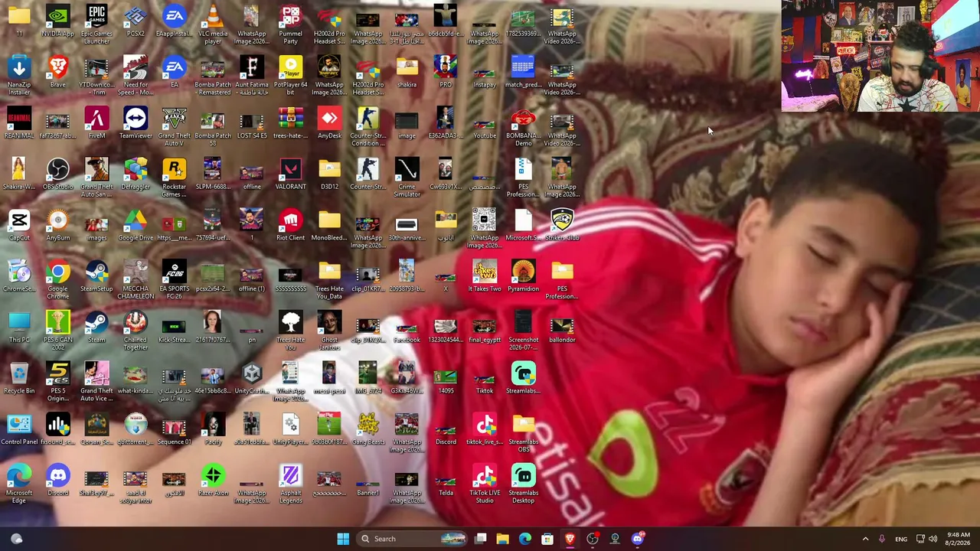Select the Grand Theft Auto V desktop icon
The image size is (980, 551).
click(174, 127)
